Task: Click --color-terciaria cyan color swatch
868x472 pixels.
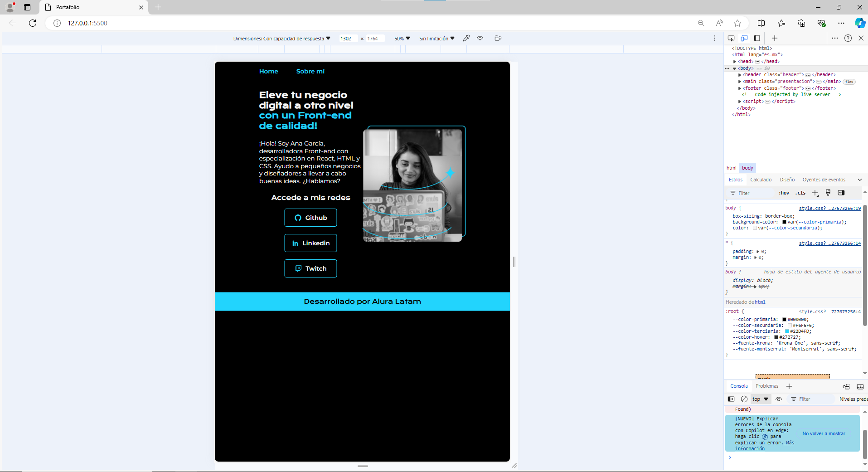Action: tap(787, 331)
